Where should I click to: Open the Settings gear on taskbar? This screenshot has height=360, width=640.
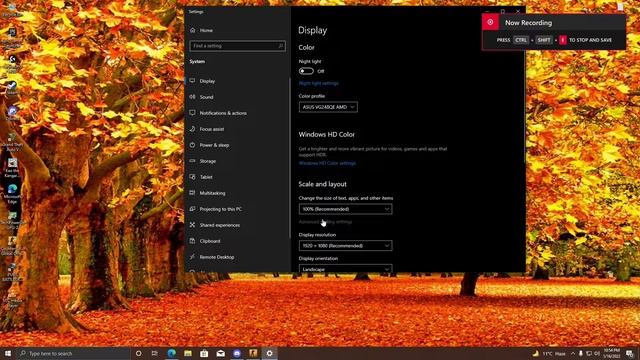pos(269,353)
